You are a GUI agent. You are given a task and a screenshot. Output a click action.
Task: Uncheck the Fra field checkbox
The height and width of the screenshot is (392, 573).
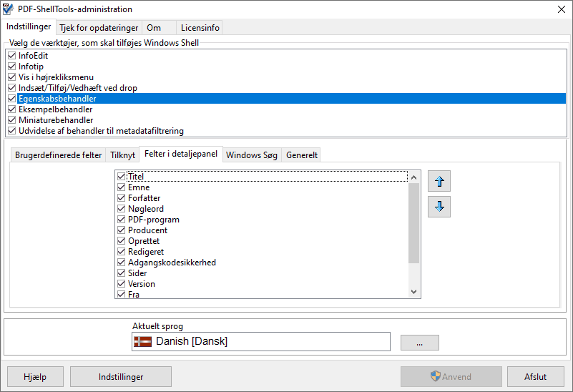point(122,294)
